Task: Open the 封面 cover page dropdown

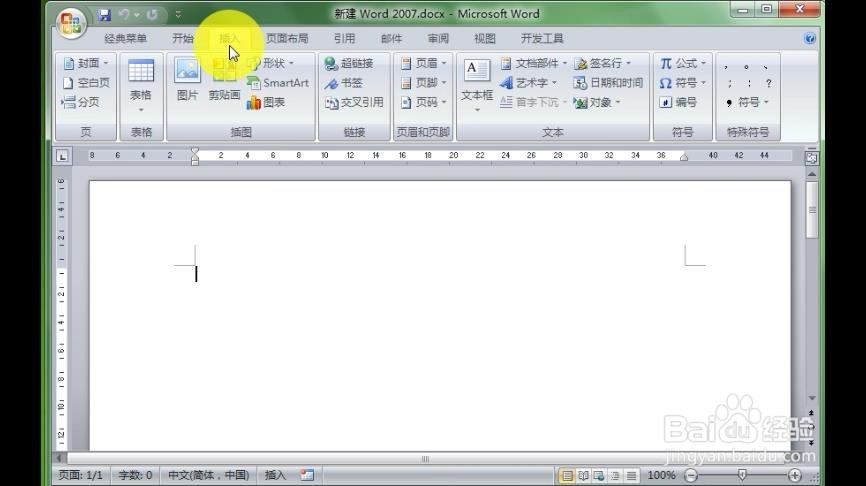Action: pos(86,64)
